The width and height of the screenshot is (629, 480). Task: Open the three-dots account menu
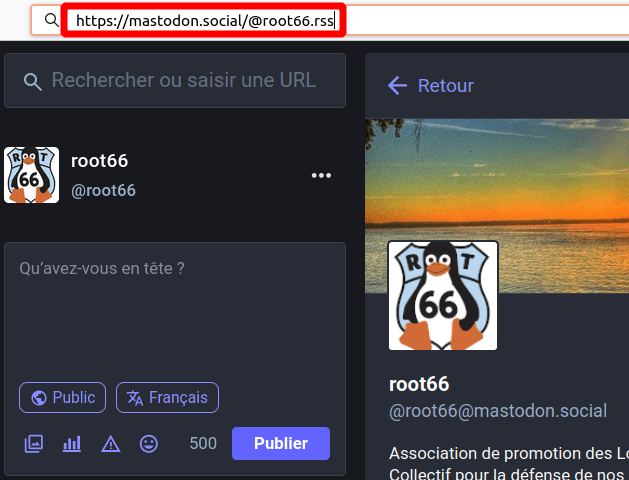[321, 176]
